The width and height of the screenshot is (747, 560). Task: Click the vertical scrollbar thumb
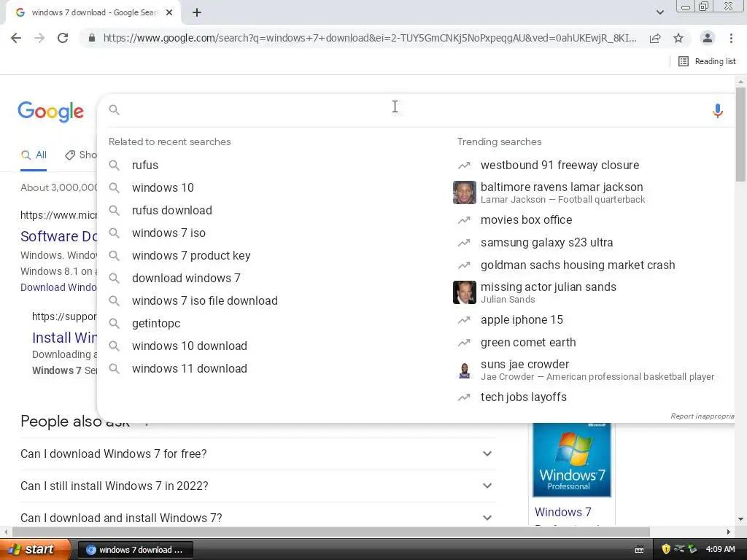coord(740,134)
